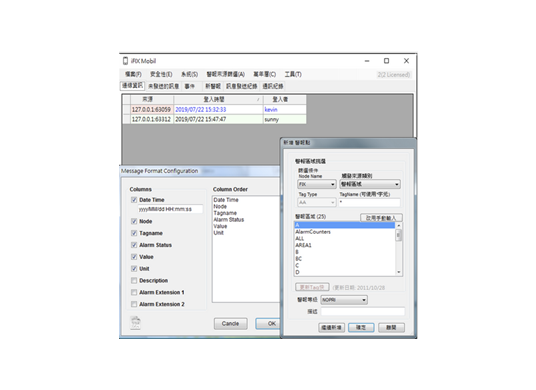Click the Cancle button

230,324
